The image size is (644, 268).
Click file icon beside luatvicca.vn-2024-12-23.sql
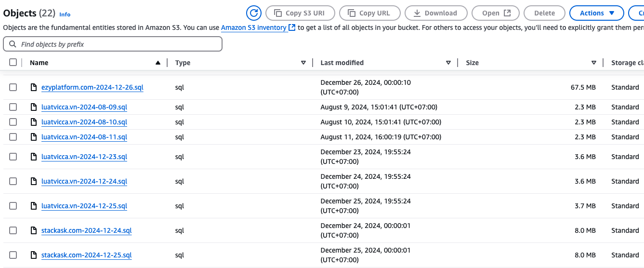click(34, 157)
